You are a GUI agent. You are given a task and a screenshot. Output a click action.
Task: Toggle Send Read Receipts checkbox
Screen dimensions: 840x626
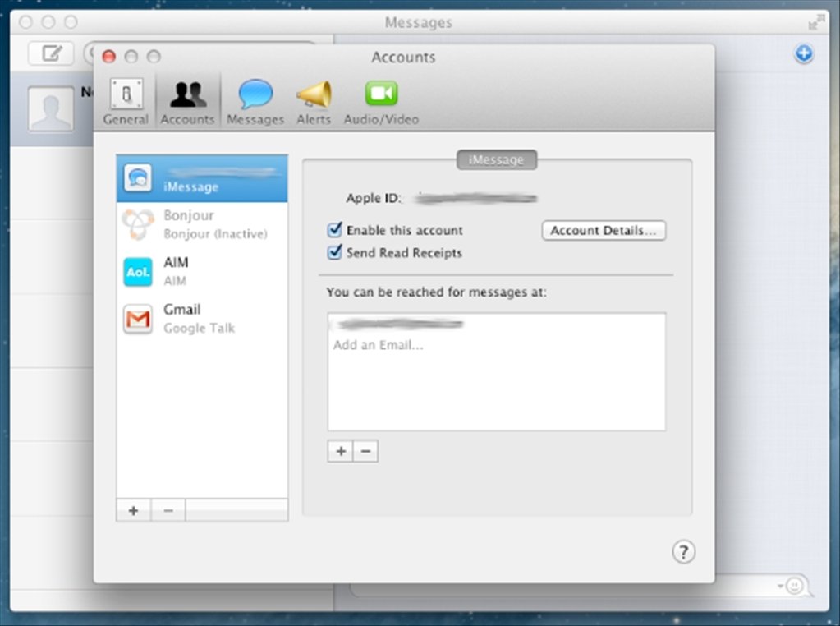tap(335, 252)
